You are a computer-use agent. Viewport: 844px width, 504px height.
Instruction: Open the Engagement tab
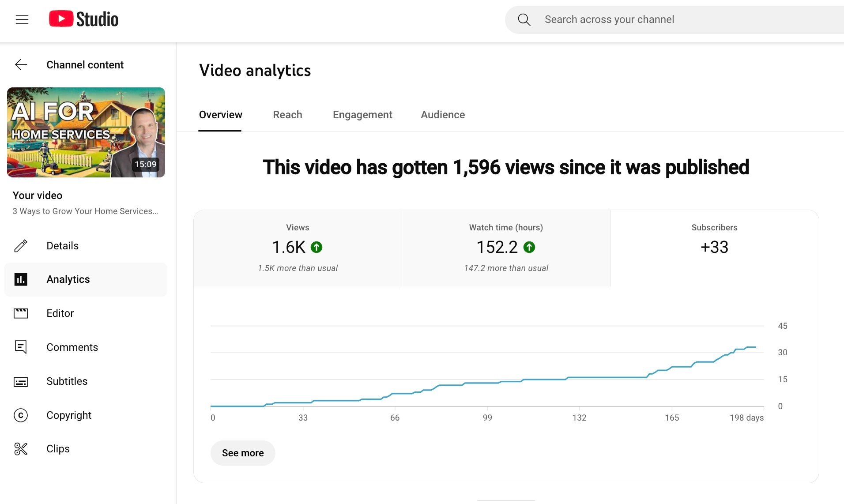(362, 115)
